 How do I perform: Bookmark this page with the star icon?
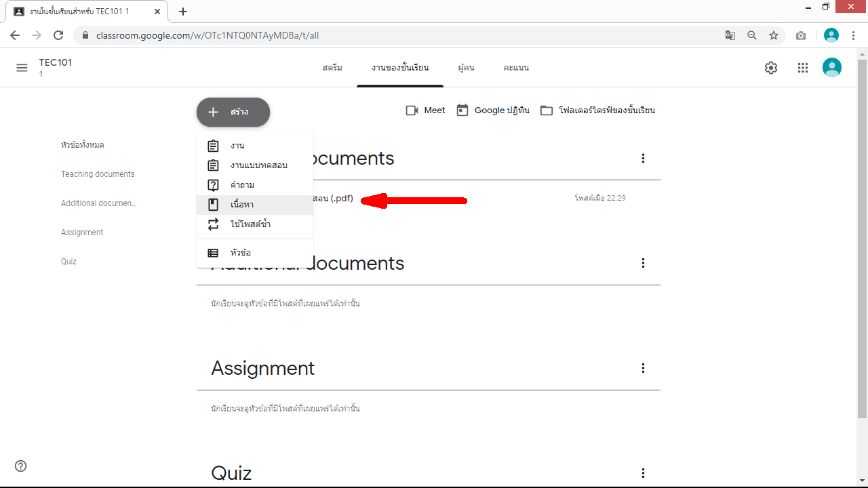tap(774, 35)
